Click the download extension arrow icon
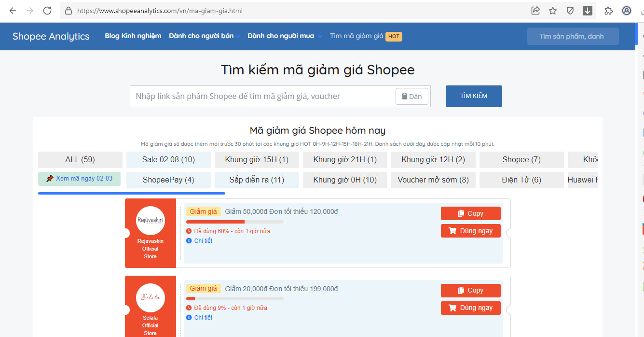The width and height of the screenshot is (644, 337). (x=588, y=11)
